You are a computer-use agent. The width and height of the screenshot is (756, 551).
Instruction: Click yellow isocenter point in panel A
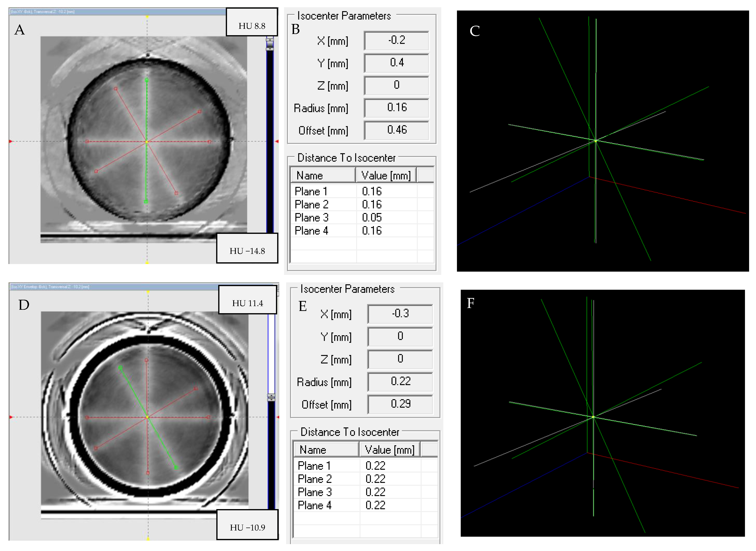[x=147, y=142]
